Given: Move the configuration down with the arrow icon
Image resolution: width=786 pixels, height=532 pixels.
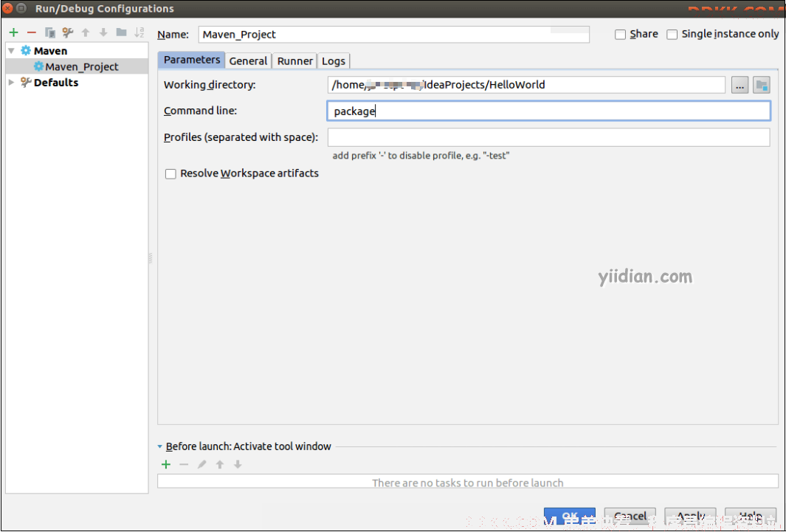Looking at the screenshot, I should click(103, 32).
